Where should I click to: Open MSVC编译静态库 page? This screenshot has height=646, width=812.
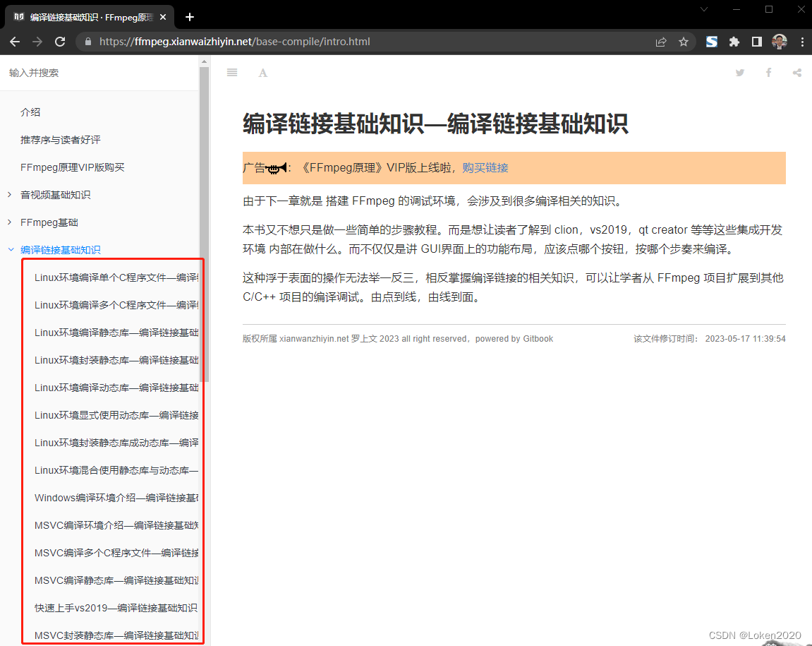click(116, 580)
